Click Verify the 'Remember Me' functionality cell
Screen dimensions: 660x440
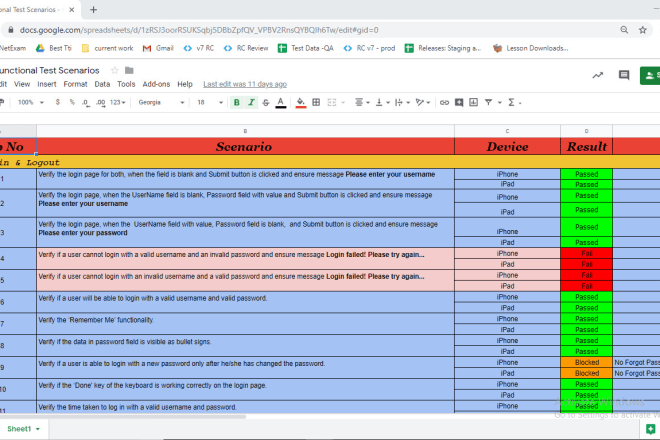(x=245, y=324)
